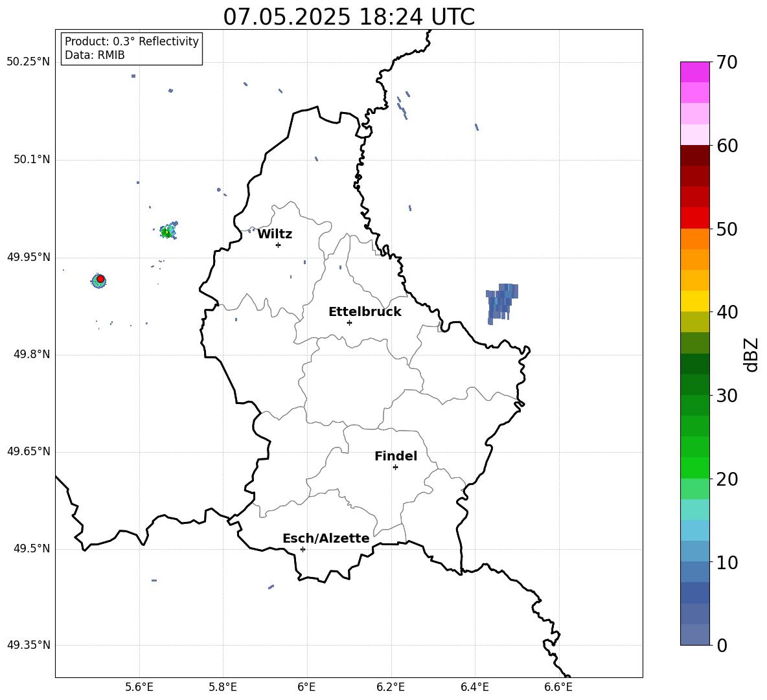Click the 6.4°E longitude label
Image resolution: width=767 pixels, height=700 pixels.
(x=474, y=687)
